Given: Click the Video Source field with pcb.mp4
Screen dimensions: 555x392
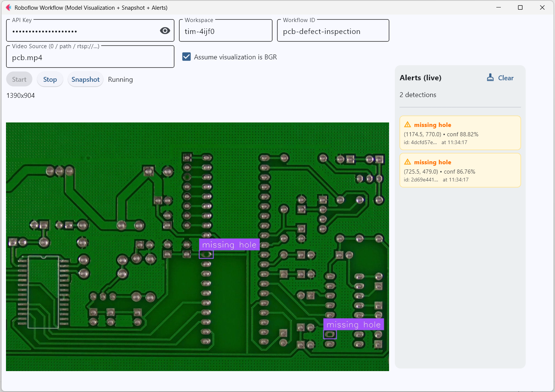Looking at the screenshot, I should tap(90, 57).
